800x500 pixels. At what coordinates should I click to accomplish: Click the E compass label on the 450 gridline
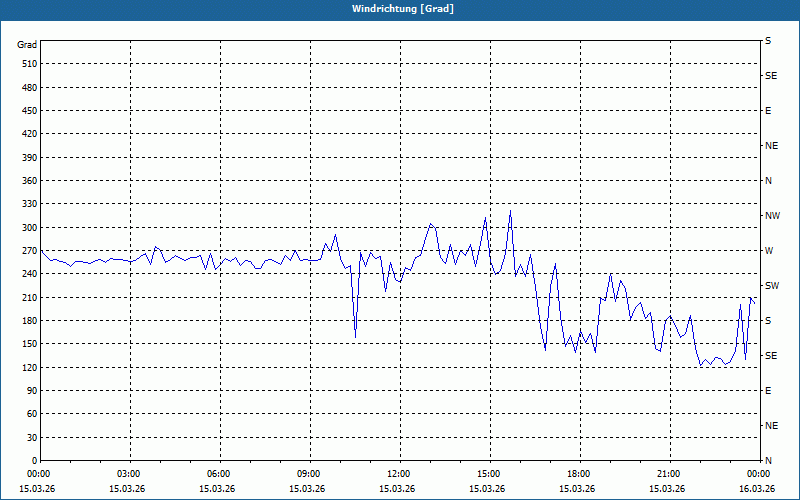[768, 111]
